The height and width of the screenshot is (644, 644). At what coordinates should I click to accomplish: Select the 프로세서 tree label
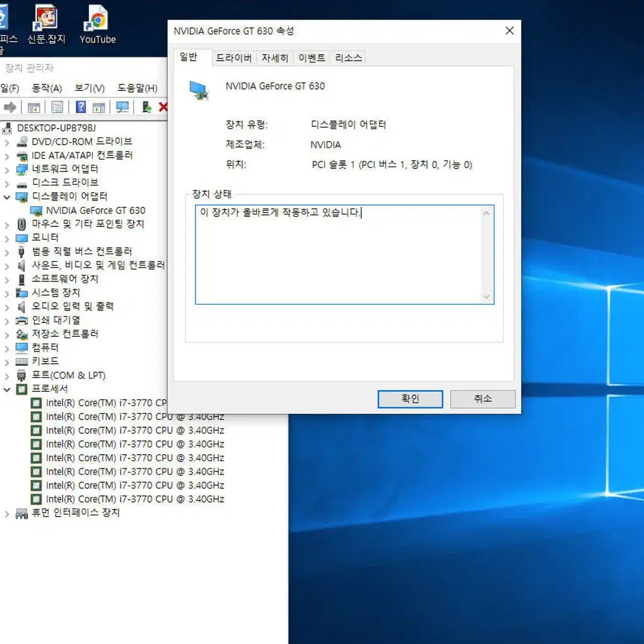(x=50, y=389)
